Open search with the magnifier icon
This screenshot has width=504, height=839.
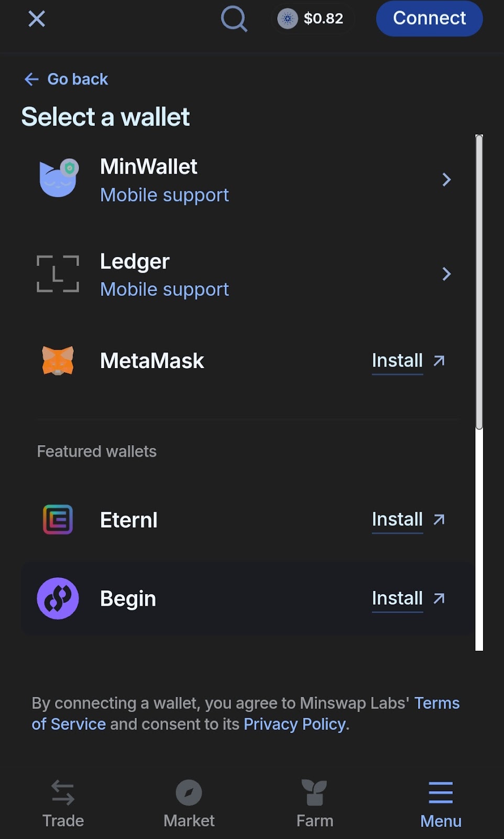(x=234, y=19)
